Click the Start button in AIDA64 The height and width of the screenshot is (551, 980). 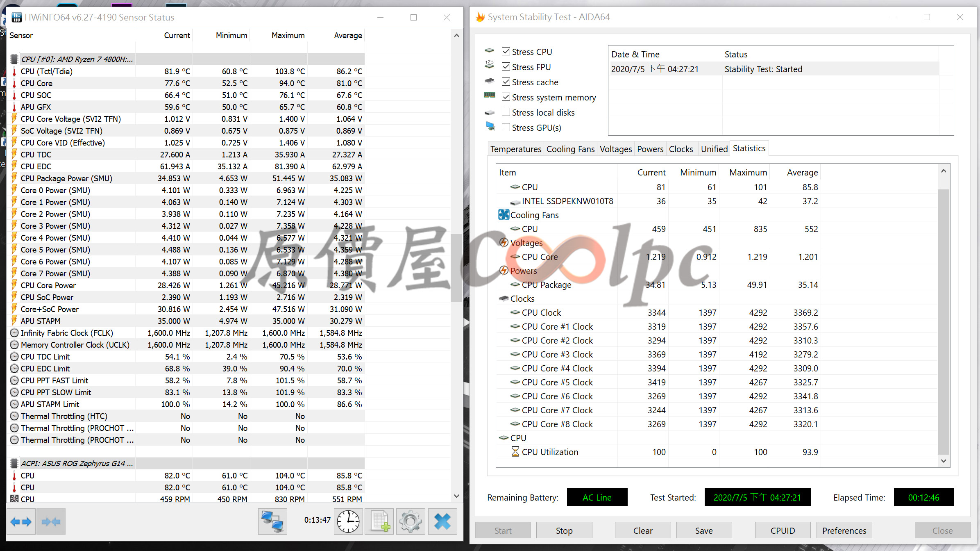(x=503, y=531)
